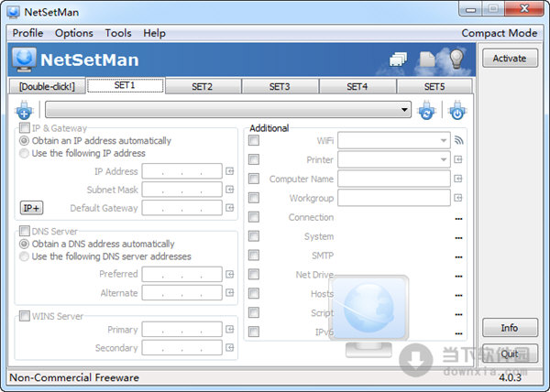Open the Options menu
Image resolution: width=550 pixels, height=392 pixels.
click(x=74, y=33)
